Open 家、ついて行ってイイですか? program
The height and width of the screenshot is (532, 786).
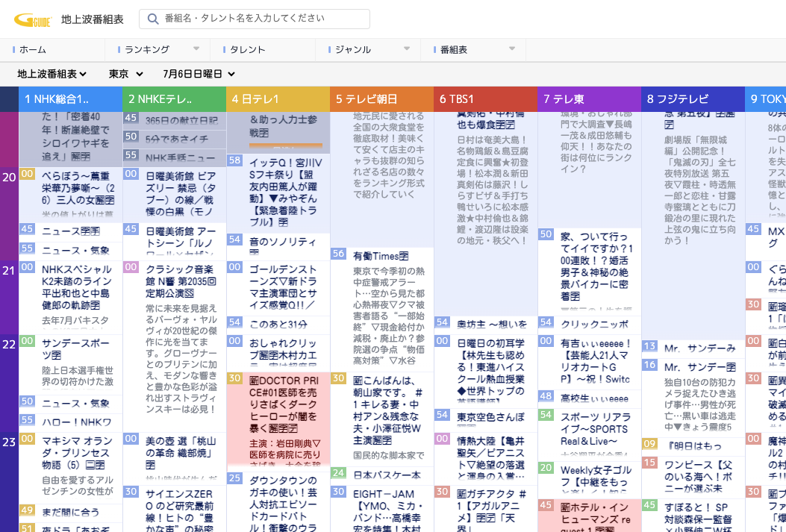(x=590, y=272)
